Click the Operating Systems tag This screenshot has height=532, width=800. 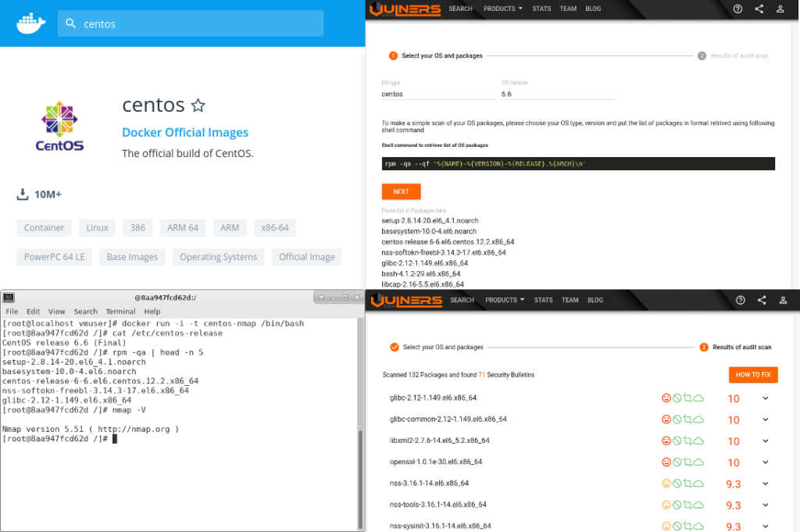pyautogui.click(x=219, y=257)
